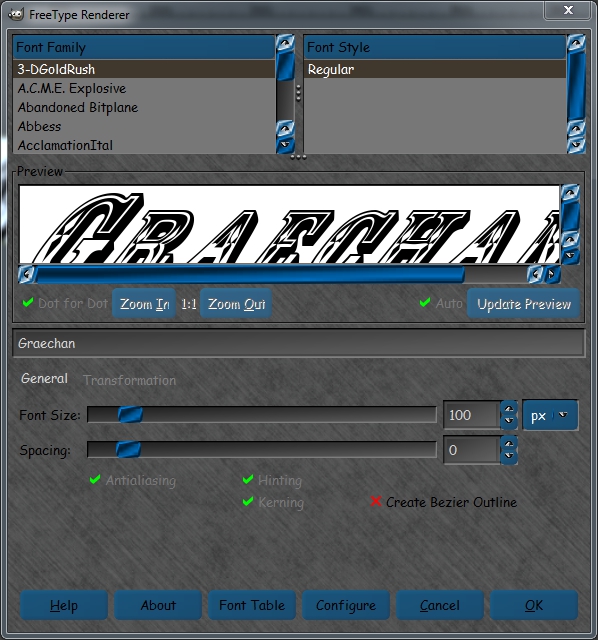This screenshot has width=598, height=640.
Task: Switch to the General tab
Action: [x=44, y=379]
